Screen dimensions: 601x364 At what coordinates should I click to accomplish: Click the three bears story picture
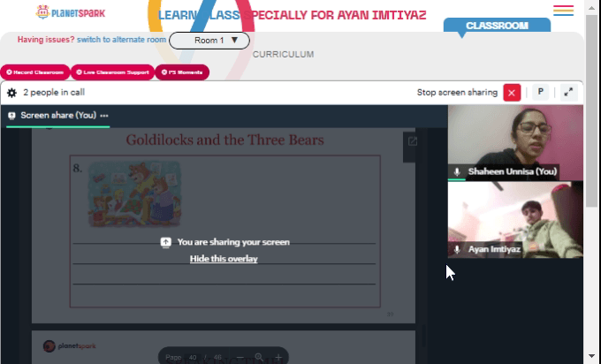point(134,194)
